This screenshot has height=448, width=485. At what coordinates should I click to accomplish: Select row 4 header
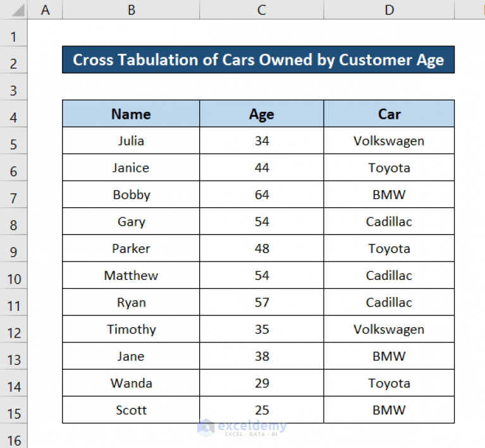pos(14,114)
